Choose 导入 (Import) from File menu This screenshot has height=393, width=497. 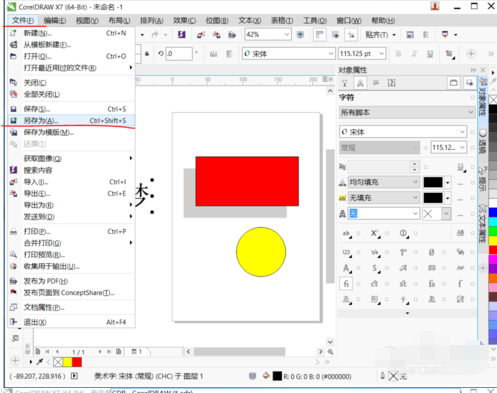click(x=71, y=182)
